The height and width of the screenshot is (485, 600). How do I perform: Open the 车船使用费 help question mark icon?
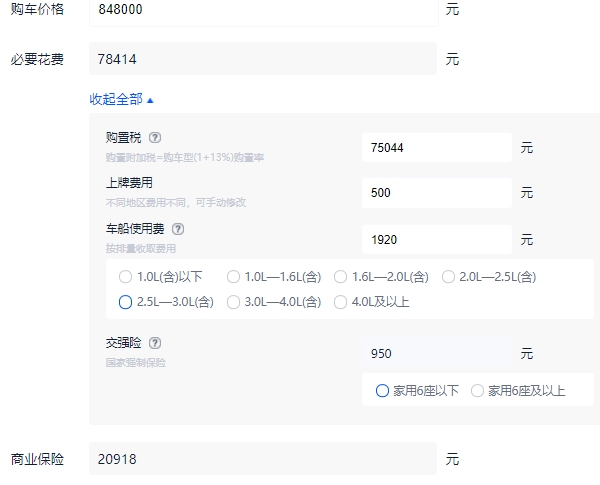(178, 229)
